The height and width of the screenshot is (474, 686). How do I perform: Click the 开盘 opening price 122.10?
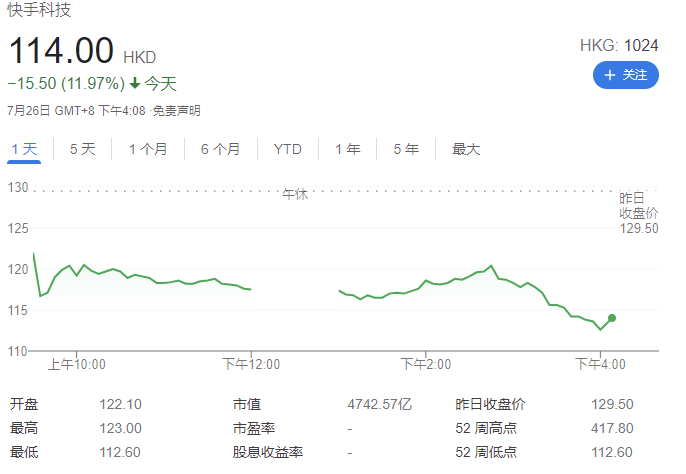[x=121, y=404]
